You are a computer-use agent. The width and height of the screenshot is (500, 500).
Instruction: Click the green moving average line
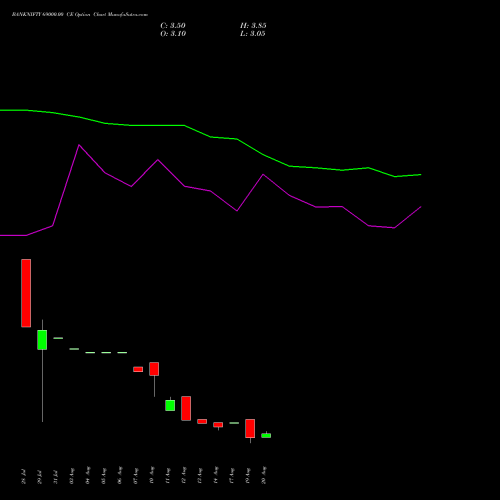tap(211, 137)
